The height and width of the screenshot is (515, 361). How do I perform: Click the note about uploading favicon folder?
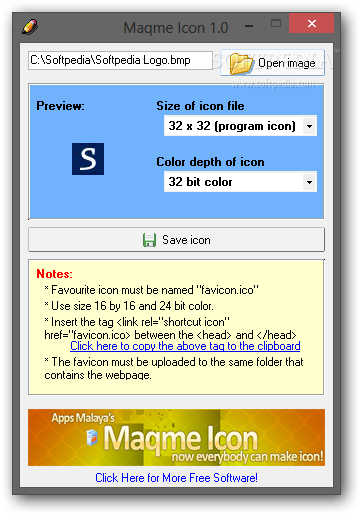coord(174,368)
